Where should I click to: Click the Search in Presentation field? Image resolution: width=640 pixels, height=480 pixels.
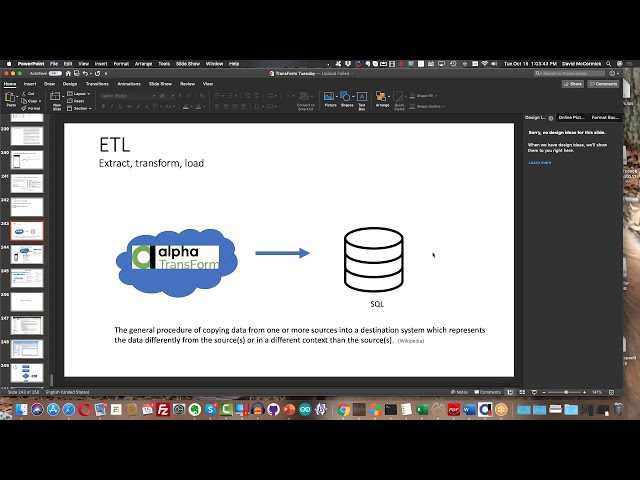[x=569, y=73]
